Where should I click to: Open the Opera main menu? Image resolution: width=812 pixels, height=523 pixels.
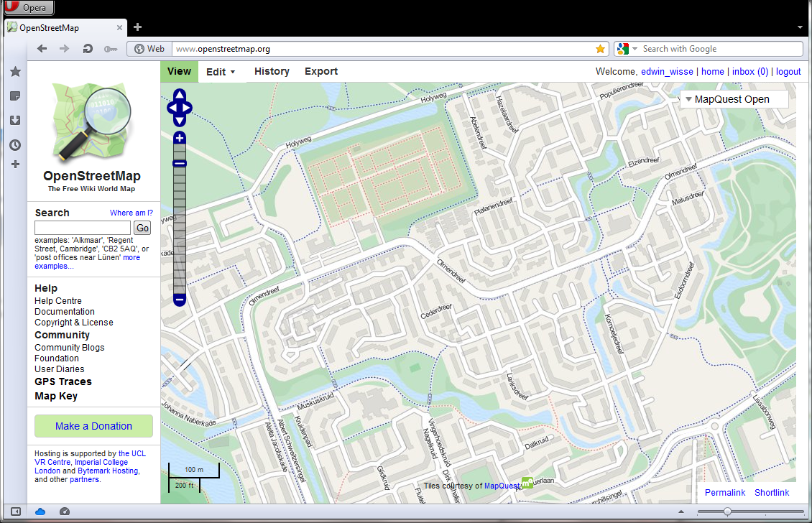(29, 7)
